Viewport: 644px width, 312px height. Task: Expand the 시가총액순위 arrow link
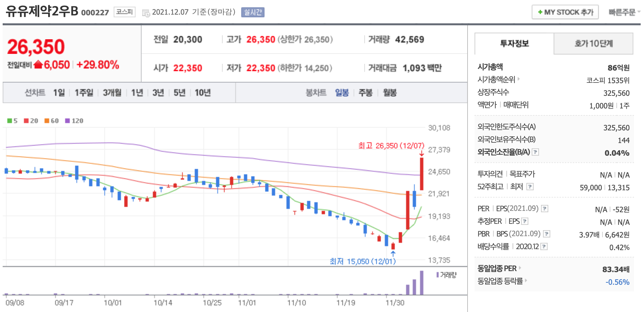coord(519,79)
